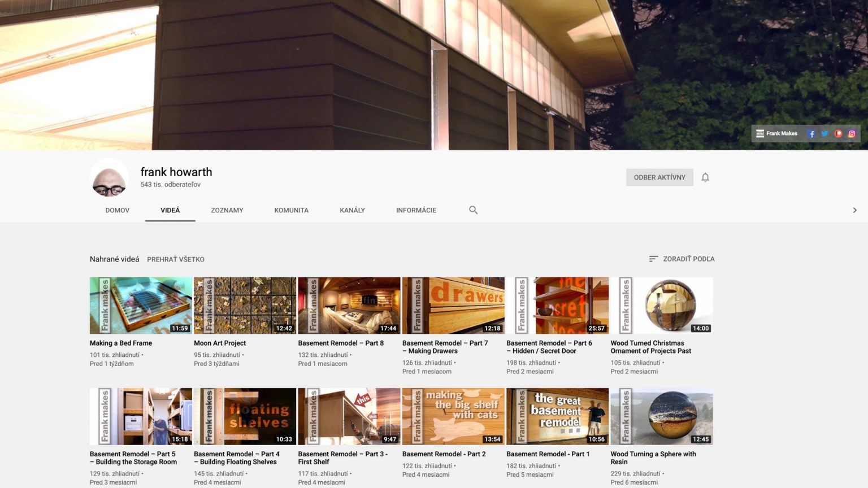The width and height of the screenshot is (868, 488).
Task: Open the Making Drawers video thumbnail
Action: coord(453,306)
